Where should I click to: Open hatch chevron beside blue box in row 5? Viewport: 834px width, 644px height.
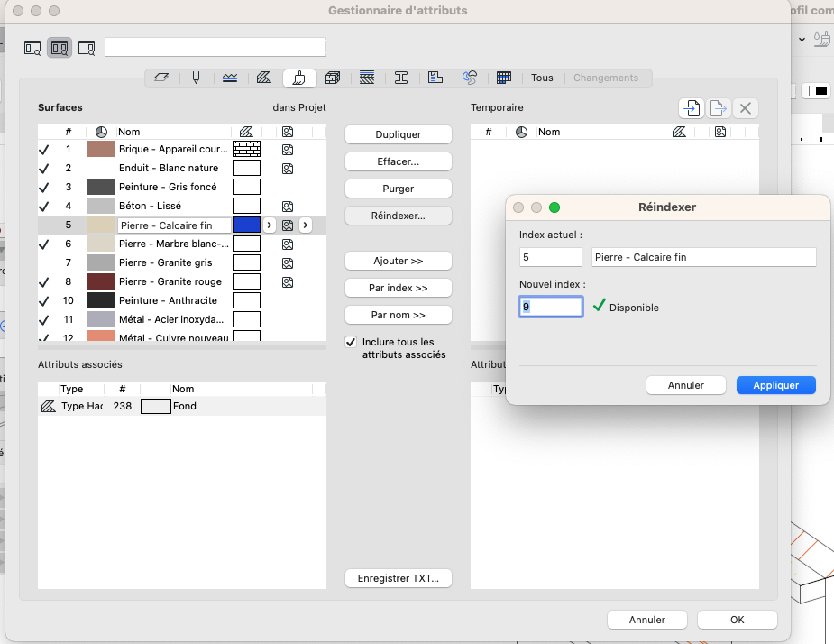(x=270, y=225)
